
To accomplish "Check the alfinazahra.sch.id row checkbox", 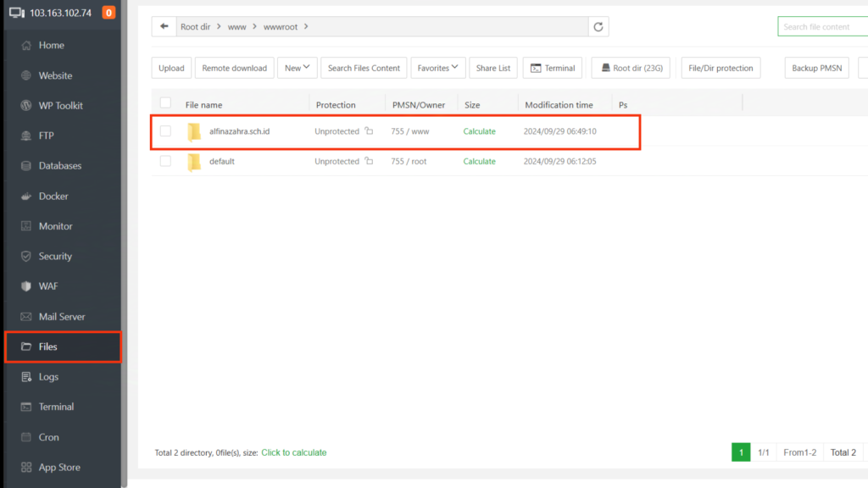I will 165,131.
